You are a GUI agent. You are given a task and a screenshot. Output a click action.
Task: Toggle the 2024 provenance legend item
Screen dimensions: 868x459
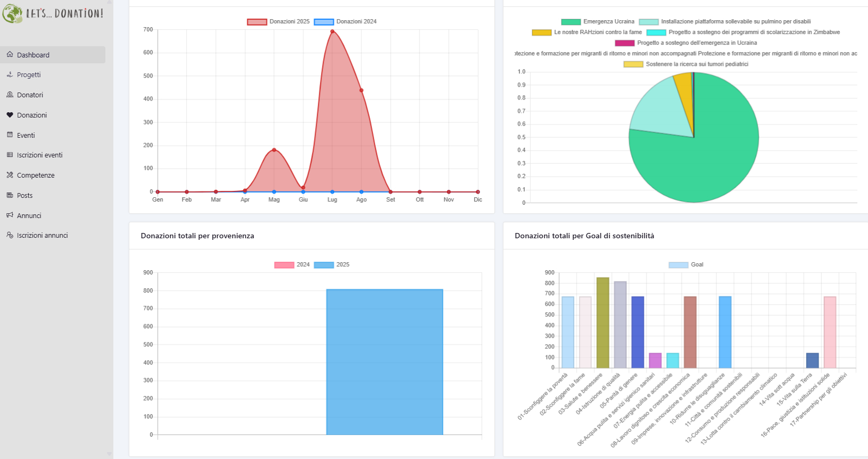292,265
